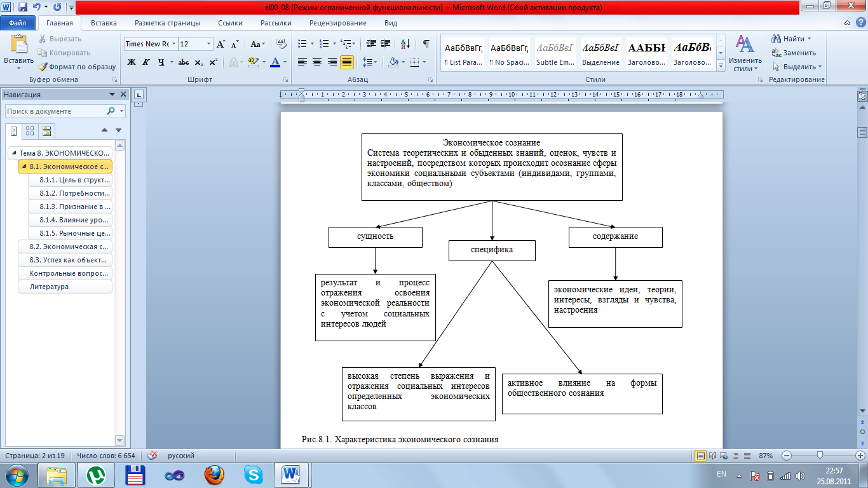Viewport: 868px width, 488px height.
Task: Open the Insert (Вставка) tab
Action: click(x=104, y=23)
